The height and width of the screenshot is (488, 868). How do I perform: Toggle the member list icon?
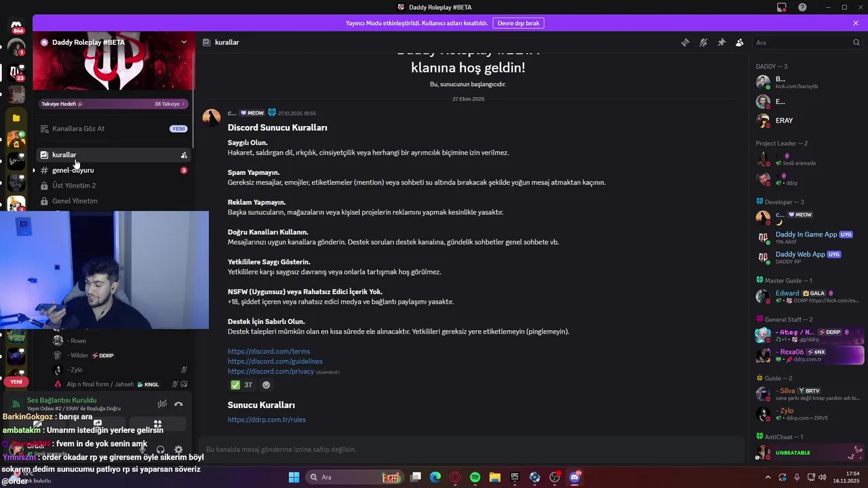739,42
